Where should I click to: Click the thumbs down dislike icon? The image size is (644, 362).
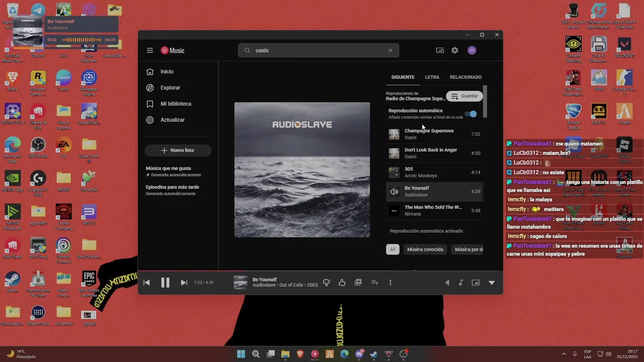[x=326, y=283]
